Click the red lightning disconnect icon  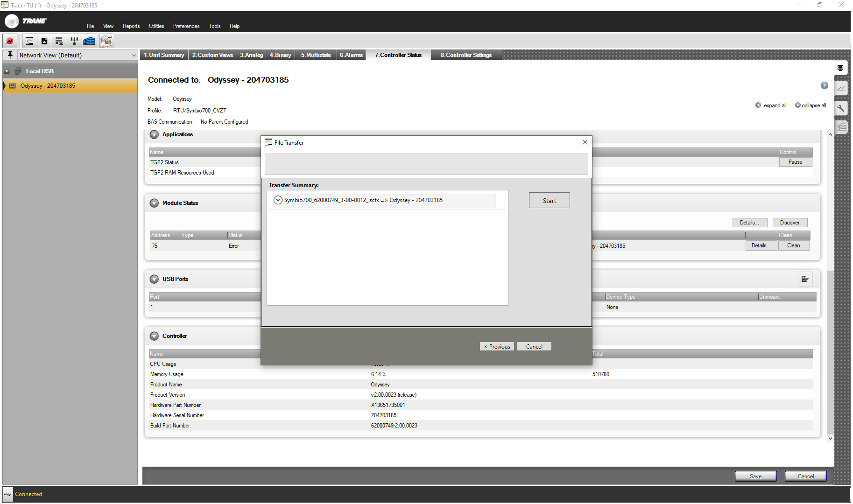10,41
